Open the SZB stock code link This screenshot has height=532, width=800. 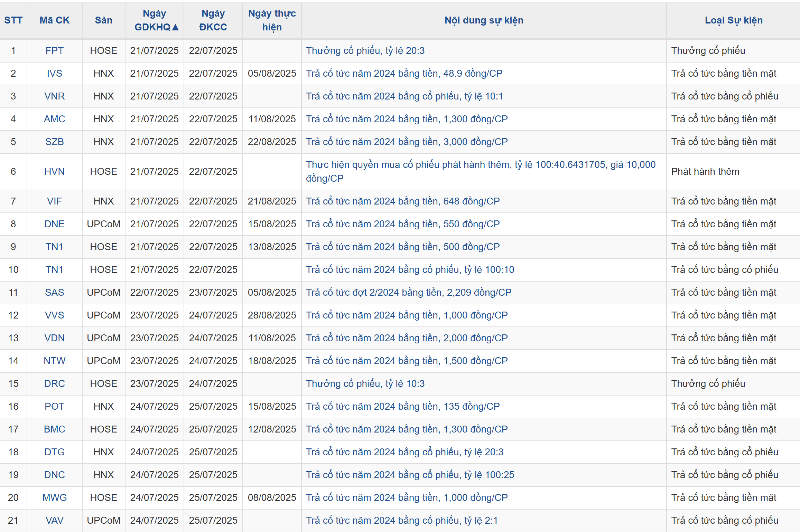[55, 142]
